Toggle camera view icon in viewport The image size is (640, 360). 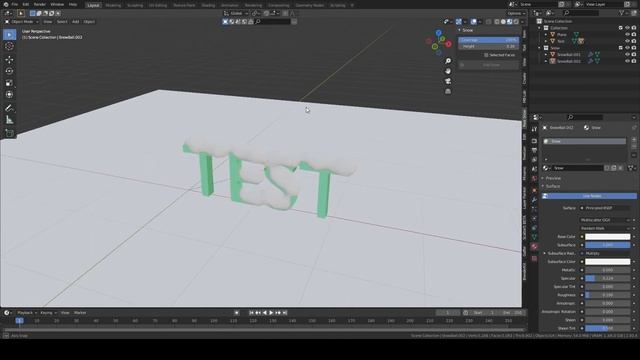pos(448,81)
